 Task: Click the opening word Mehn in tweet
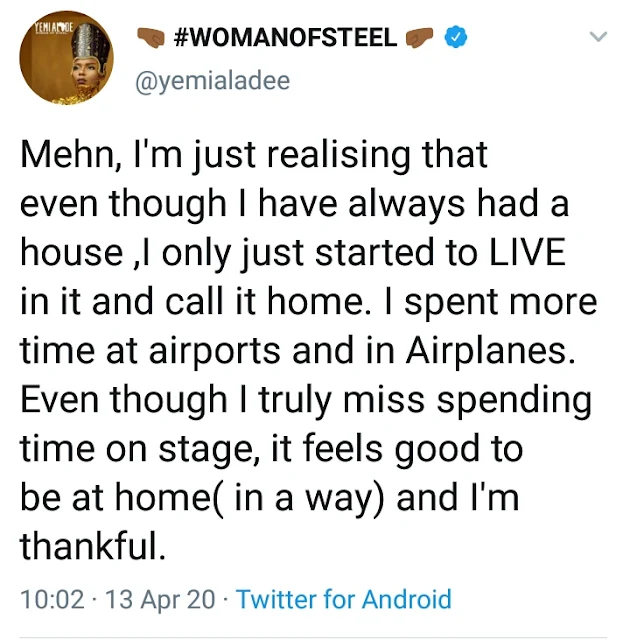coord(68,155)
